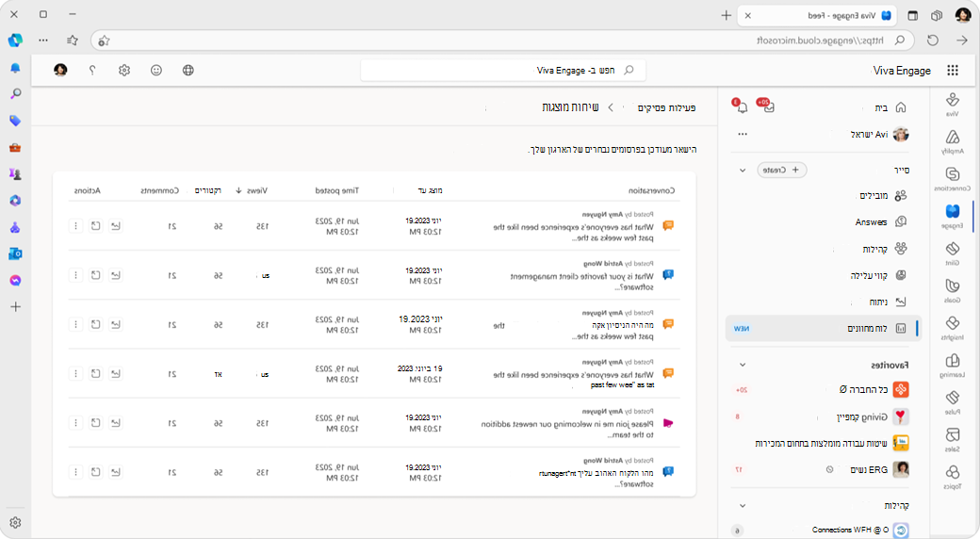
Task: Open קווי עלילה storylines nav item
Action: coord(878,275)
